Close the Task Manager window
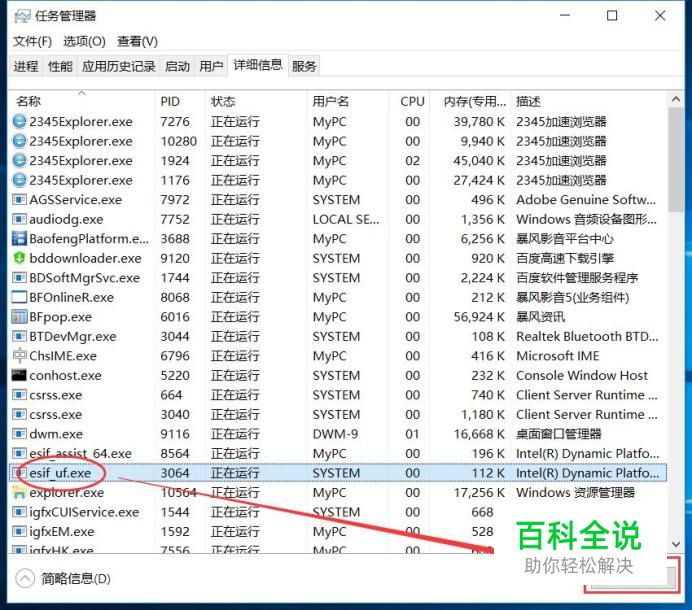Screen dimensions: 692x610 point(660,16)
